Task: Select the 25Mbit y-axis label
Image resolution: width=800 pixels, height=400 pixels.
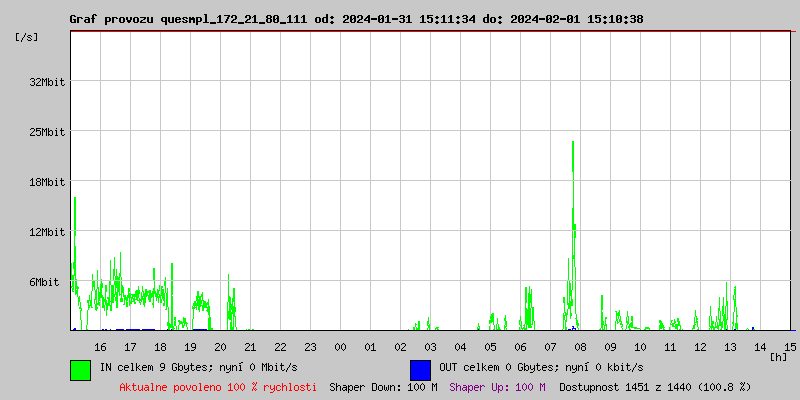Action: [x=47, y=132]
